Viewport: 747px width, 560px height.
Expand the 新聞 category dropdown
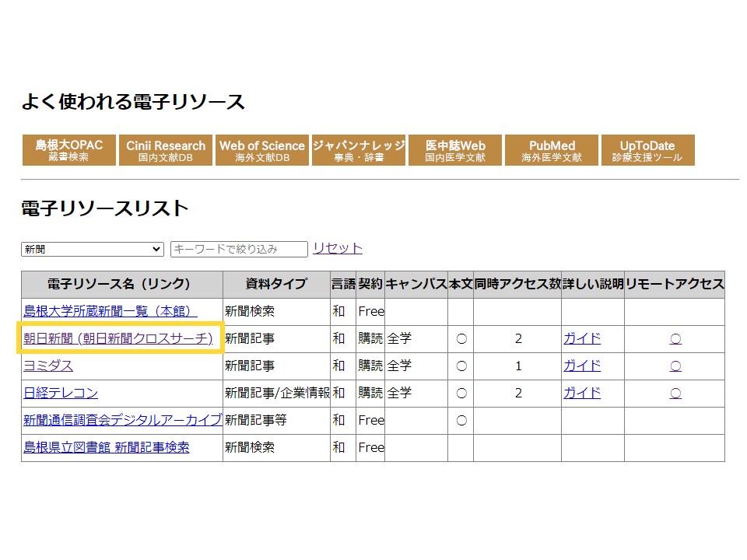[93, 249]
